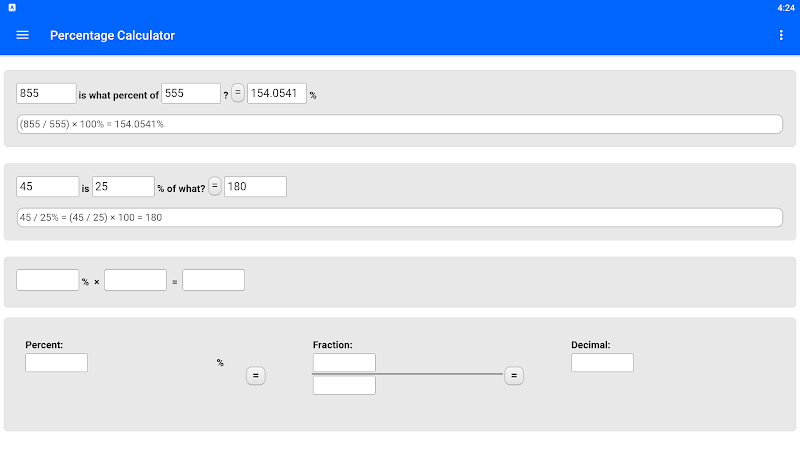Open the three-dot overflow menu
The width and height of the screenshot is (800, 450).
pyautogui.click(x=781, y=35)
